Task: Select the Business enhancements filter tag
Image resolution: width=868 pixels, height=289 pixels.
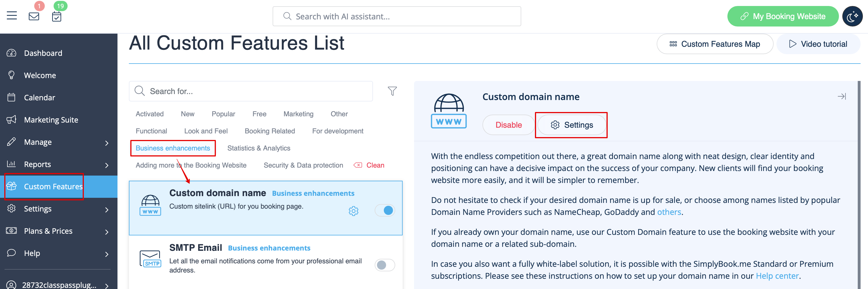Action: (173, 148)
